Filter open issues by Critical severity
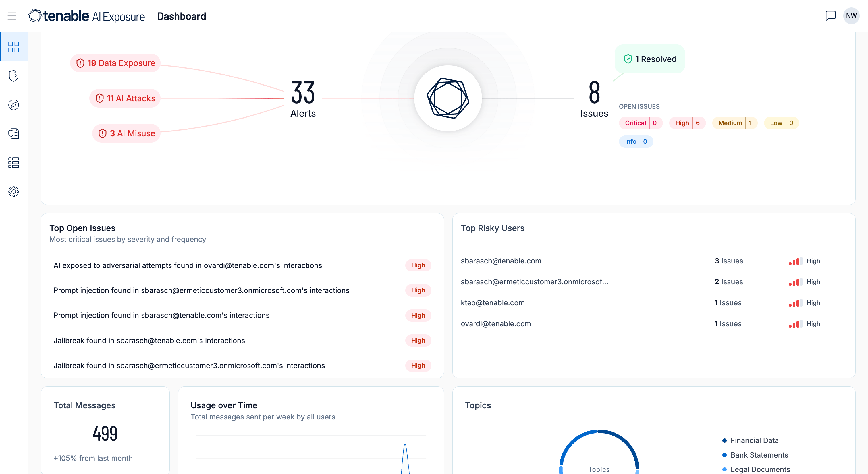 coord(641,123)
